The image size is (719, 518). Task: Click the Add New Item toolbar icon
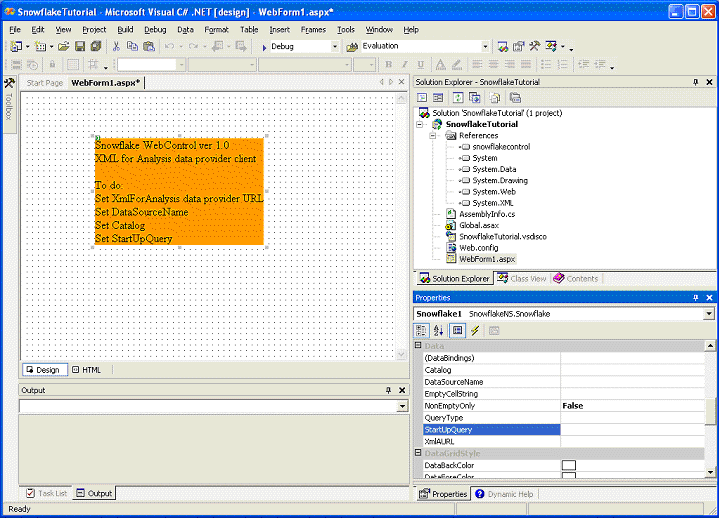[x=40, y=46]
